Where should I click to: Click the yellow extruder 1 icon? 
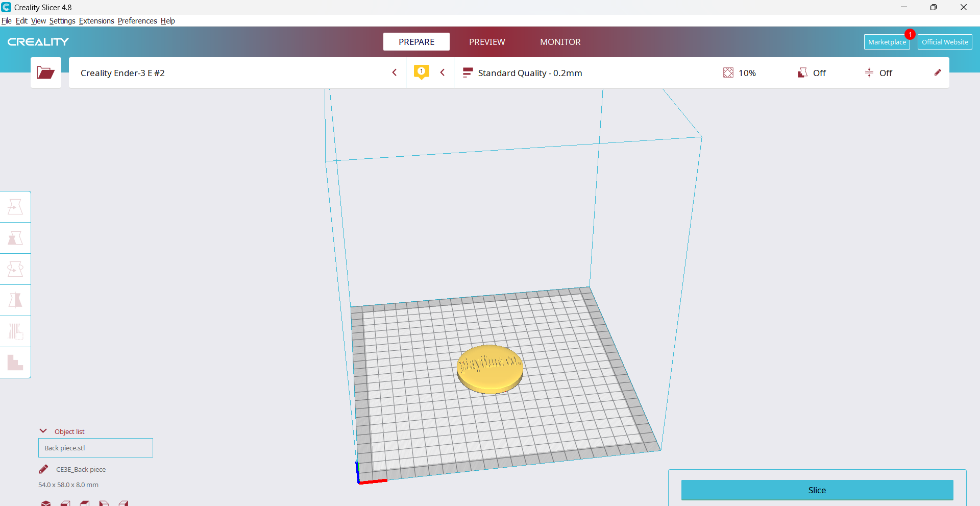pos(421,72)
